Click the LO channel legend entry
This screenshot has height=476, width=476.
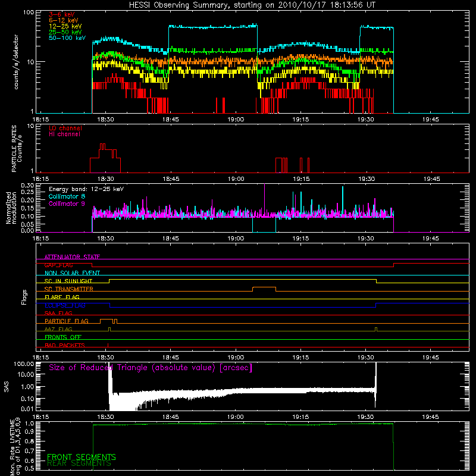click(x=65, y=128)
